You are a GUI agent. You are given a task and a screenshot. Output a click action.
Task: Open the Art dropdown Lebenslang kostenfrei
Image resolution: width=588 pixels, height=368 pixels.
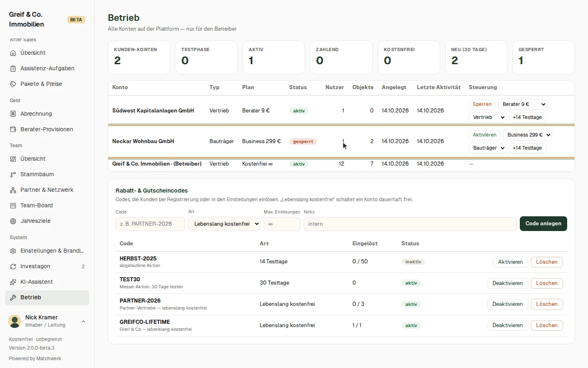pyautogui.click(x=224, y=224)
